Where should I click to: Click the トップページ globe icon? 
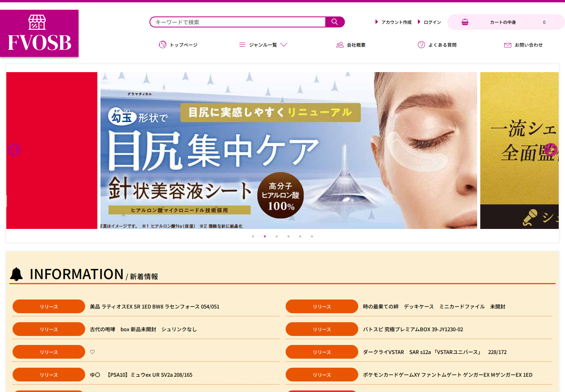162,45
